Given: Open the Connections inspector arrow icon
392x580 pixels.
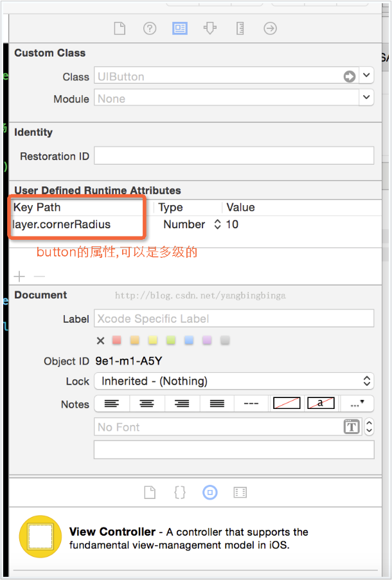Looking at the screenshot, I should (x=271, y=28).
